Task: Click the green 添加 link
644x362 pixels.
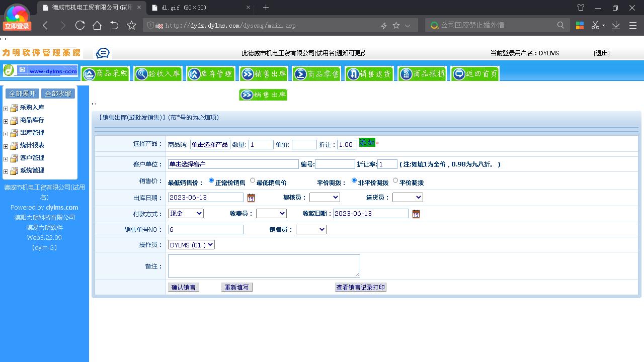Action: (367, 143)
